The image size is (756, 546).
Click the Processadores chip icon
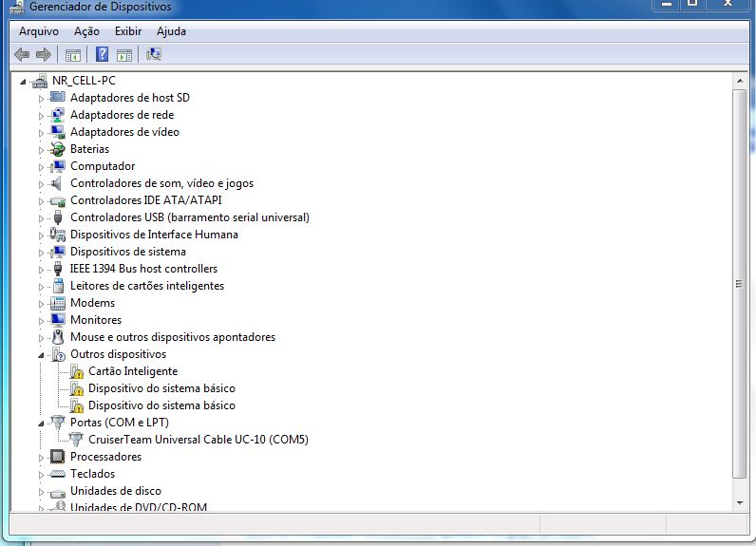[57, 457]
